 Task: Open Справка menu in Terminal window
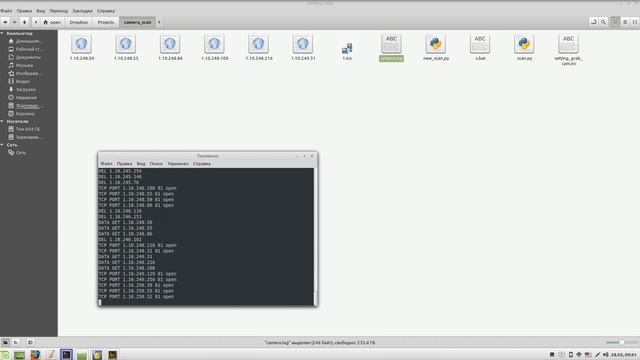coord(202,164)
